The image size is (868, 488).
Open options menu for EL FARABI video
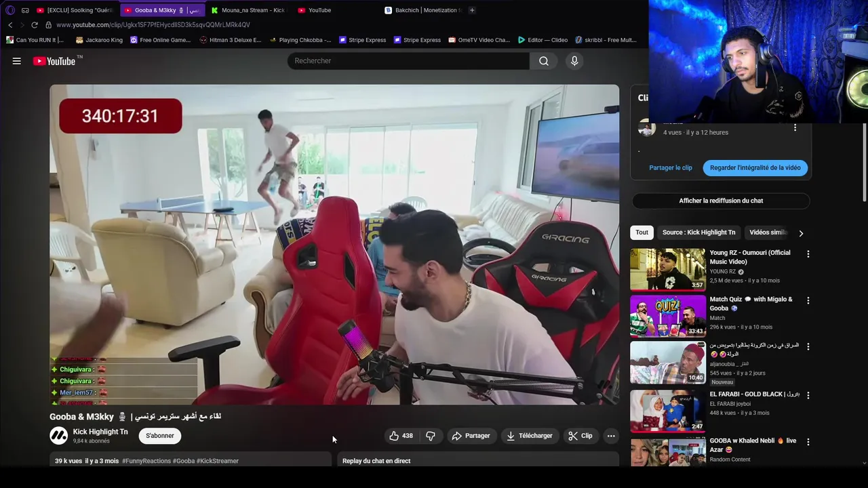click(x=808, y=395)
